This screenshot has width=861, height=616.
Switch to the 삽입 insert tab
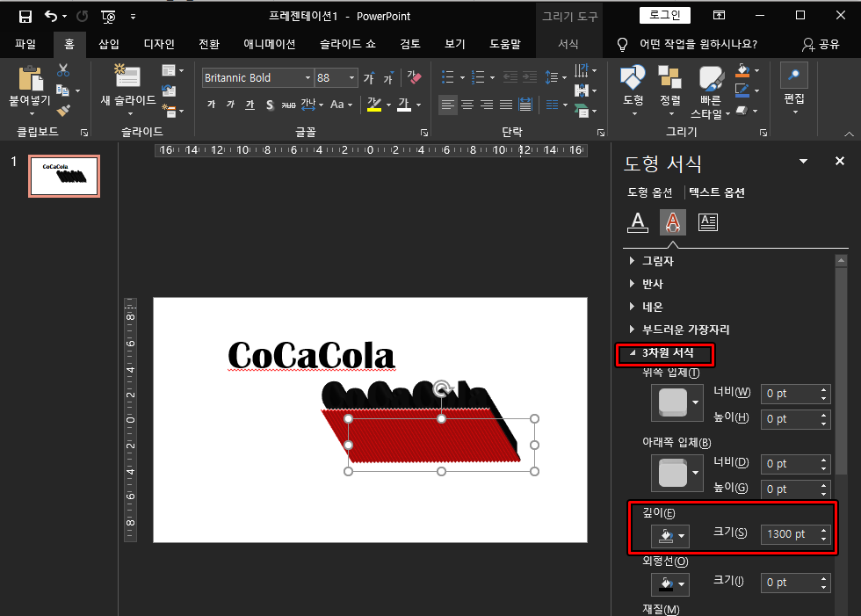coord(109,44)
